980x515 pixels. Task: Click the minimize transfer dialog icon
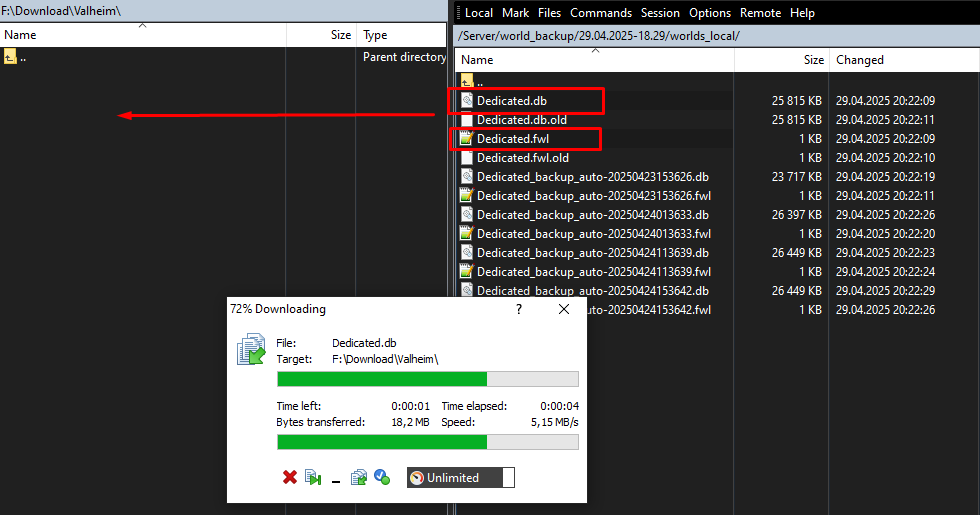[x=336, y=480]
